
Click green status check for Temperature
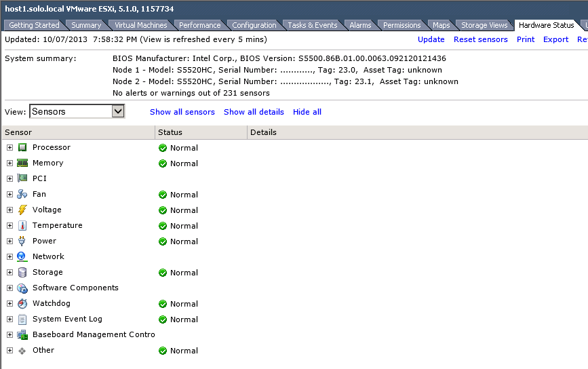tap(163, 226)
